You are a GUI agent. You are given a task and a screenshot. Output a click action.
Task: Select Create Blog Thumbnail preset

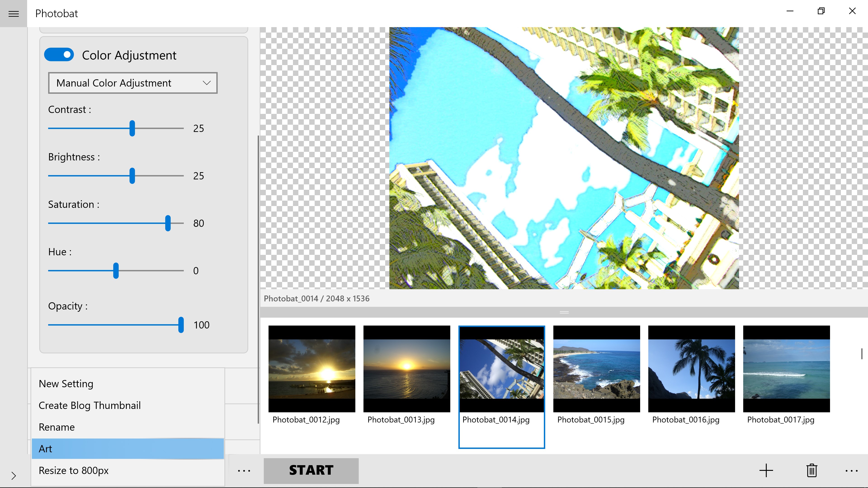(x=128, y=405)
